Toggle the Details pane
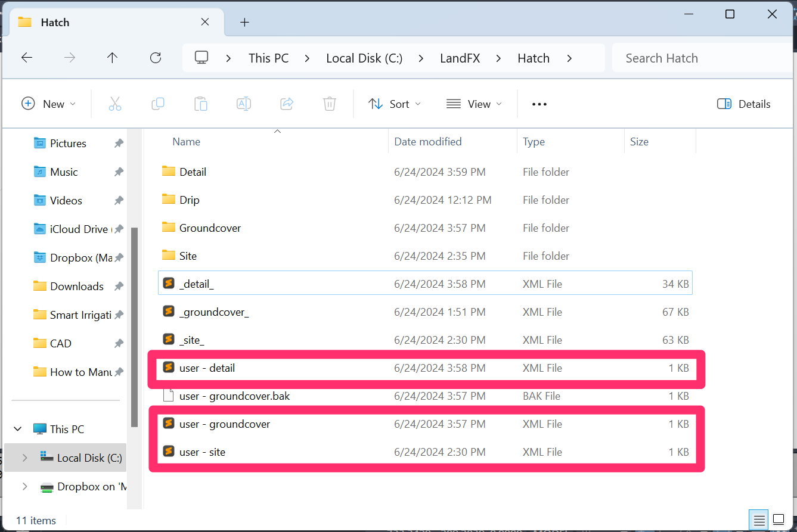Viewport: 797px width, 532px height. (743, 104)
